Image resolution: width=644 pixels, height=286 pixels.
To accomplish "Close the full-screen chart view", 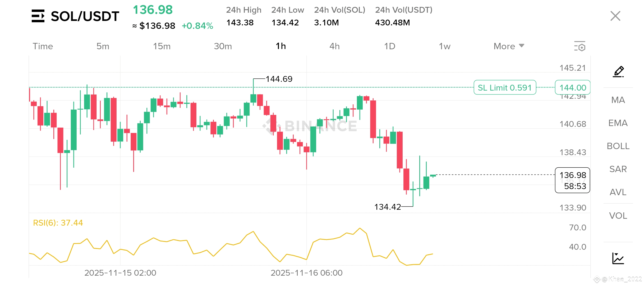I will coord(615,16).
